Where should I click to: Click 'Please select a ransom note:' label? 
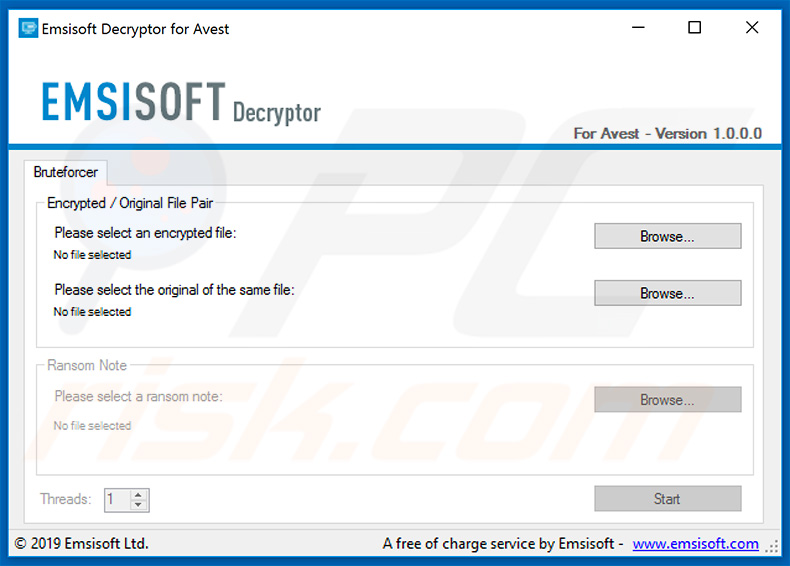pos(139,396)
